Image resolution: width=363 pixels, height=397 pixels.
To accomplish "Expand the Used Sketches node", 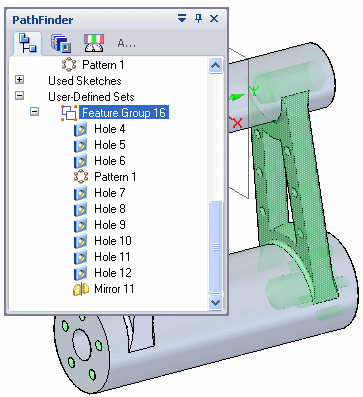I will point(20,80).
